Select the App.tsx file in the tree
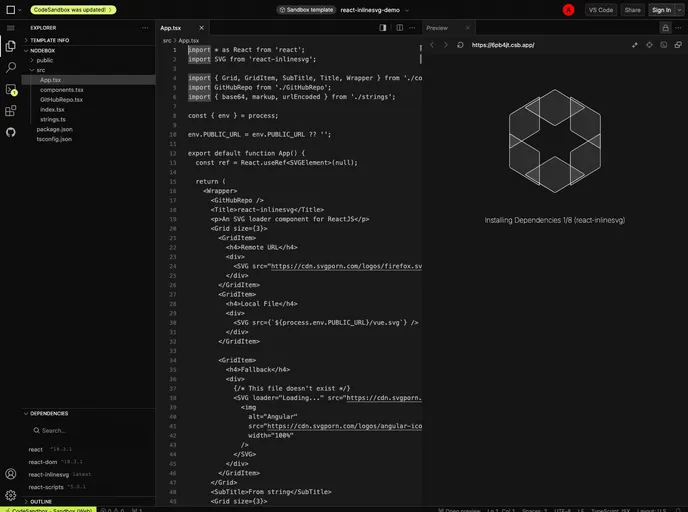The image size is (688, 512). pyautogui.click(x=89, y=80)
